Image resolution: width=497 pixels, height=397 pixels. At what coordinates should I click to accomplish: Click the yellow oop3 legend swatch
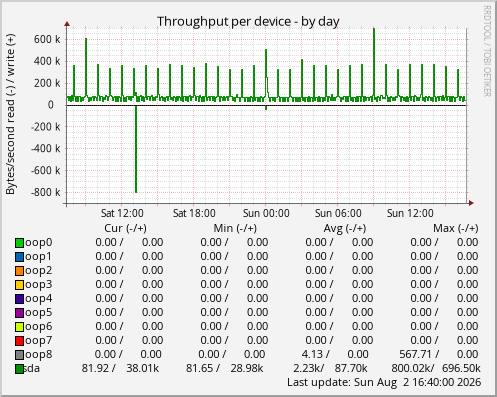19,285
